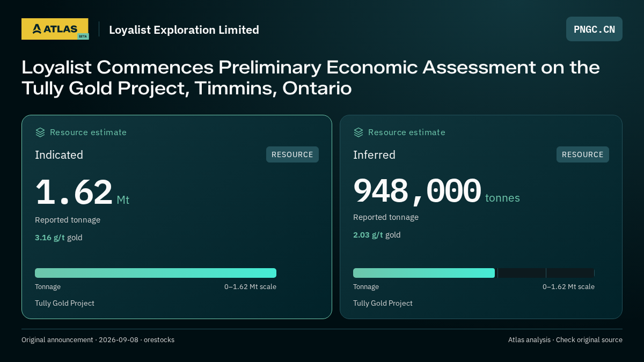This screenshot has height=362, width=644.
Task: Click the Atlas analysis footer note
Action: click(565, 340)
